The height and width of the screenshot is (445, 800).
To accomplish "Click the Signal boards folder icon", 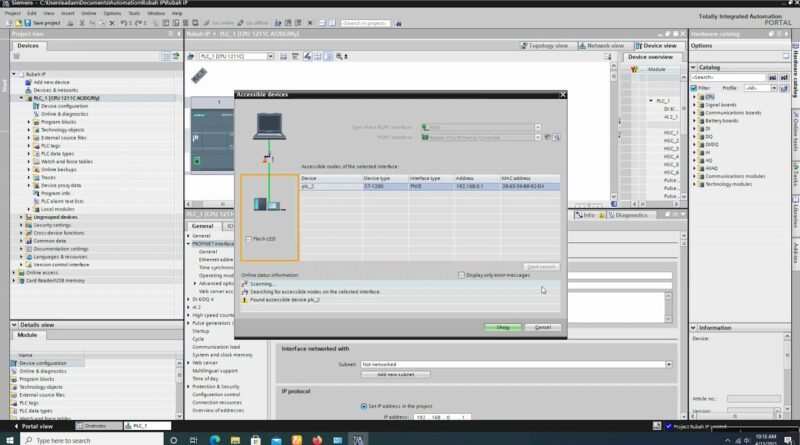I will point(702,105).
